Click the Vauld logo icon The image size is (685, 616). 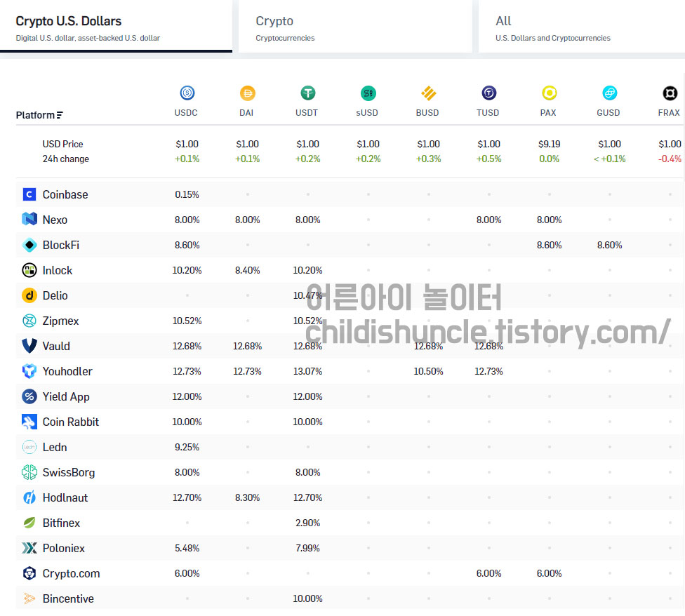(x=29, y=346)
